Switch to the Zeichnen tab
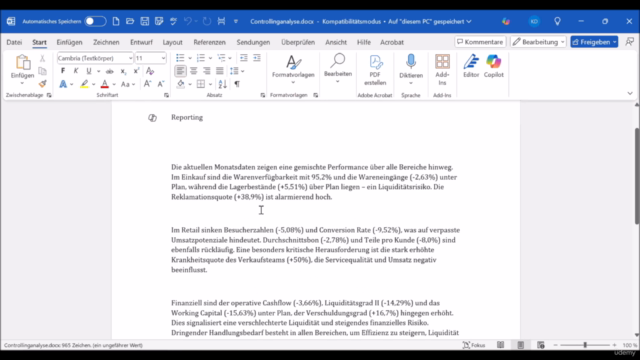The image size is (640, 360). [106, 42]
